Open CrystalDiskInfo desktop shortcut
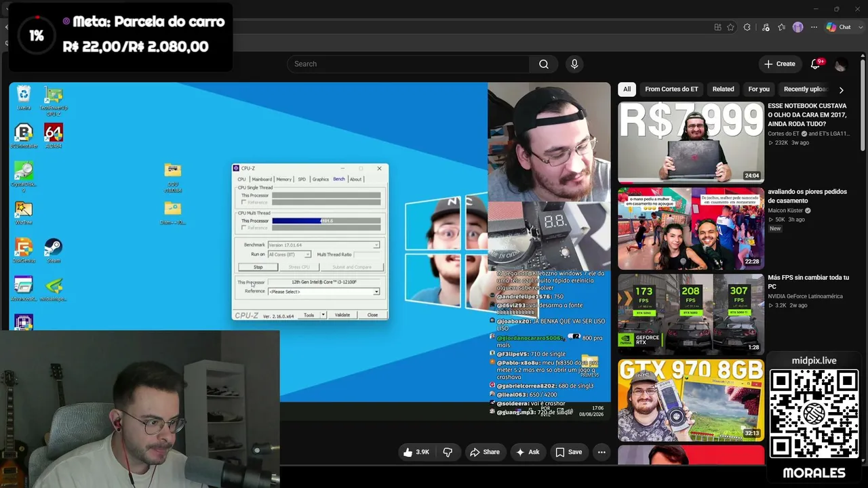This screenshot has height=488, width=868. pos(24,176)
